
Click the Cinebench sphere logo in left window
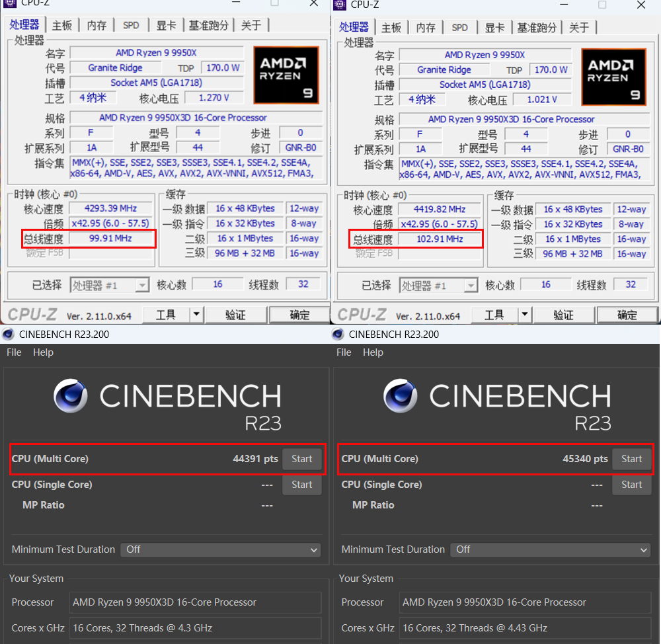coord(71,395)
